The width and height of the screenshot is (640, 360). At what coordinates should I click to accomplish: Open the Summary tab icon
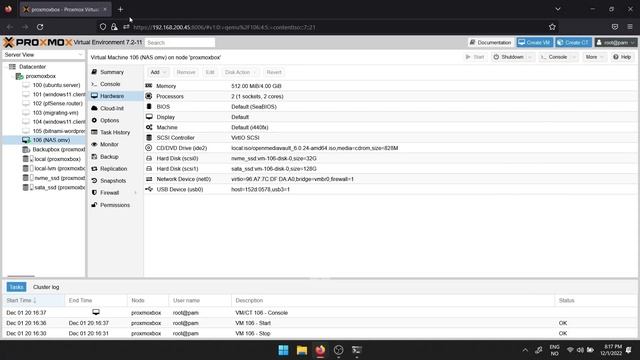tap(94, 72)
